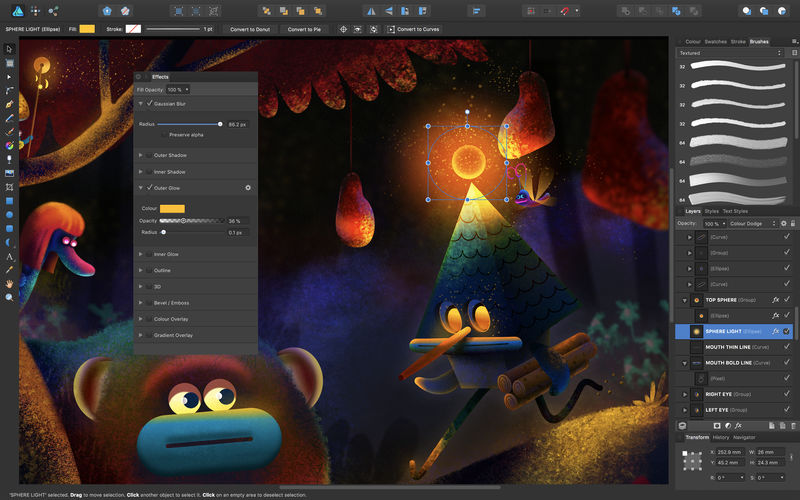Click the snapping magnet icon
800x500 pixels.
point(564,10)
